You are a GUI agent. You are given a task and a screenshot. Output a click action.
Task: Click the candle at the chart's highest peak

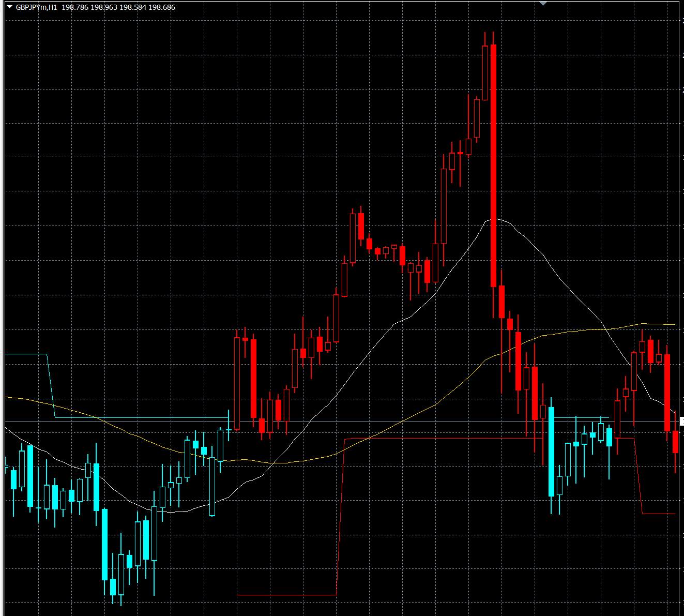coord(485,72)
